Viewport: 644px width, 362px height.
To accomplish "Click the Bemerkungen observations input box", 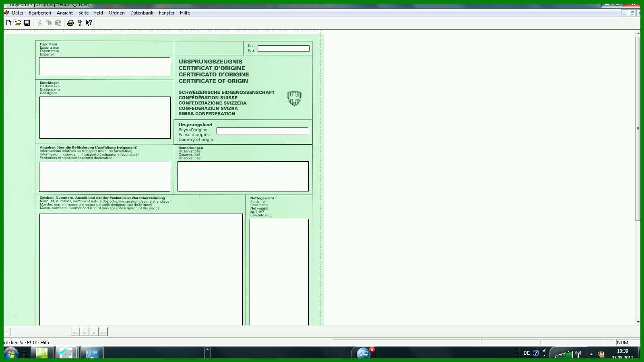I will pyautogui.click(x=243, y=176).
